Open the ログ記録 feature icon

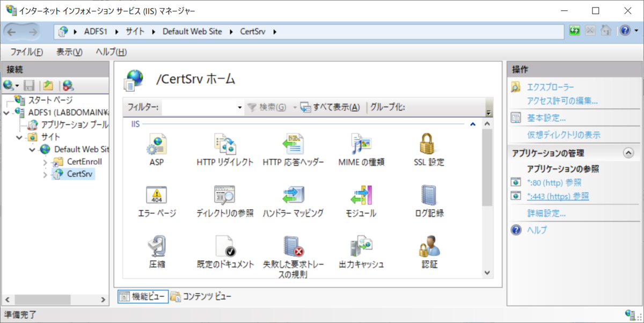click(x=429, y=195)
